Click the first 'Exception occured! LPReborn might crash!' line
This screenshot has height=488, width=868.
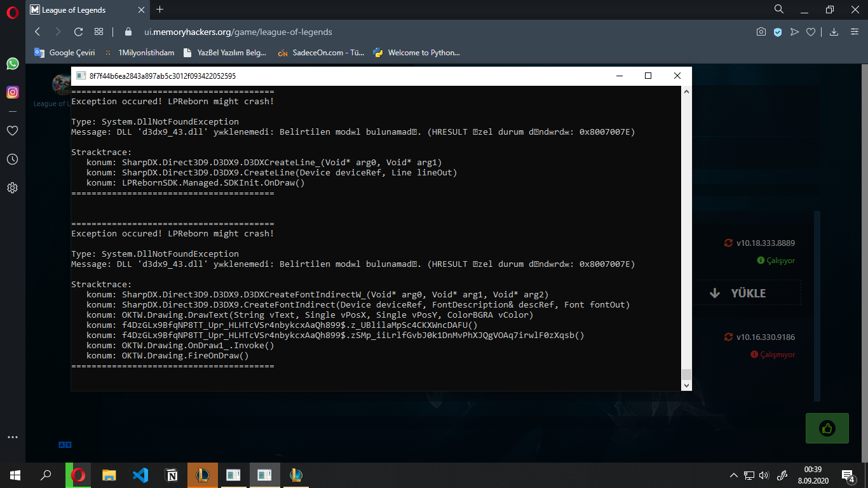[x=173, y=101]
